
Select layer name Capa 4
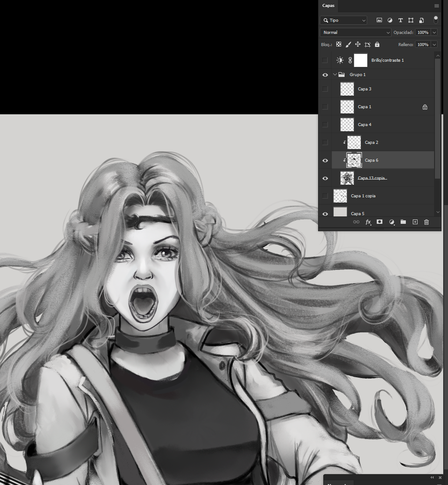[x=365, y=125]
